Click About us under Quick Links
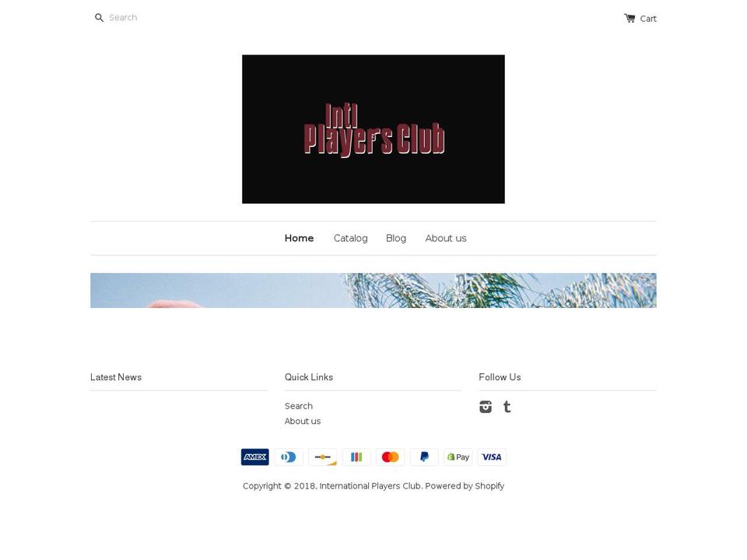The height and width of the screenshot is (560, 747). point(303,421)
